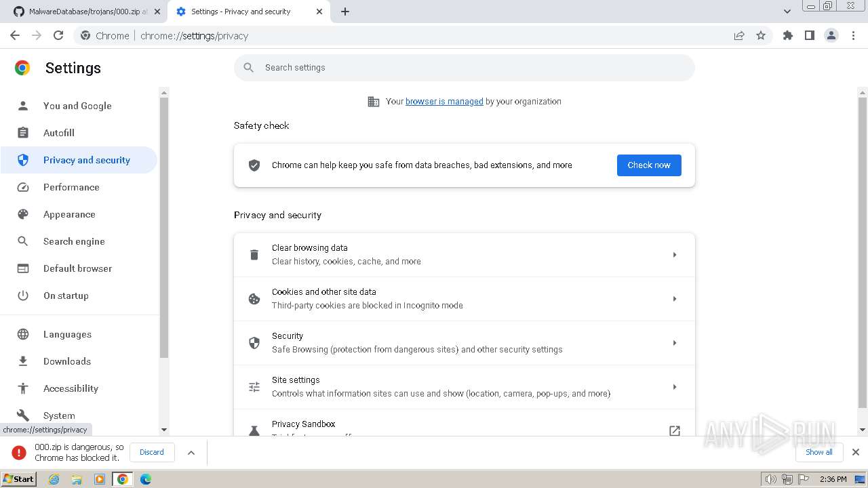Close the MalwareDatabase GitHub tab
868x488 pixels.
[x=157, y=12]
